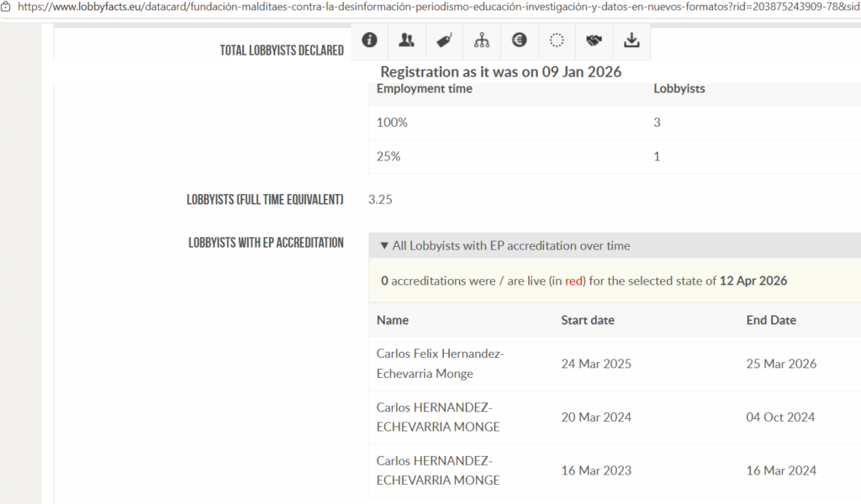Click the Employment time column header

(424, 88)
